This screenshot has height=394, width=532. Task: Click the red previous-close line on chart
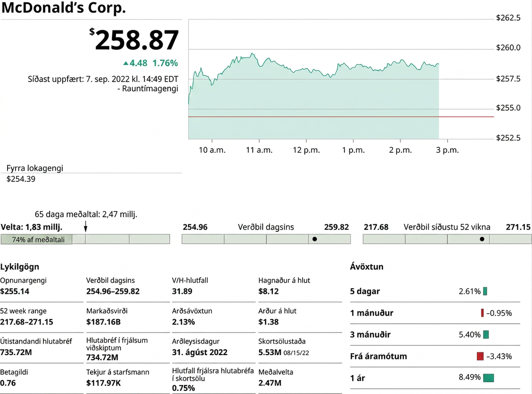[x=341, y=117]
